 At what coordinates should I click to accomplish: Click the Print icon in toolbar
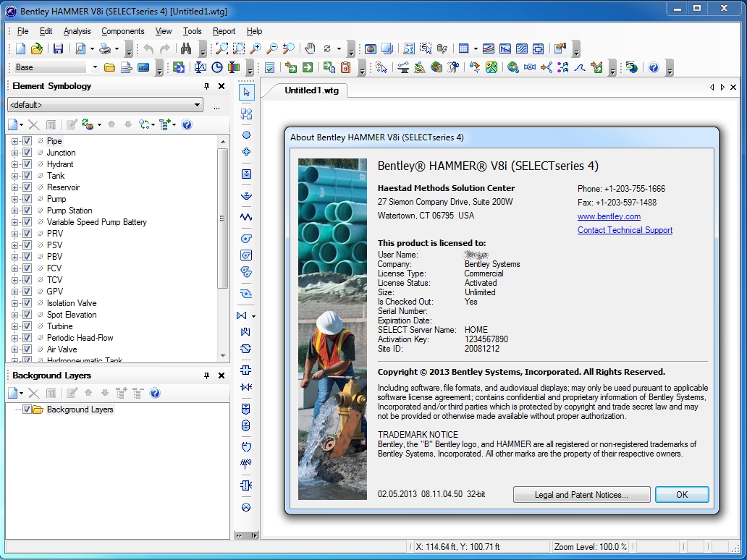(x=105, y=48)
